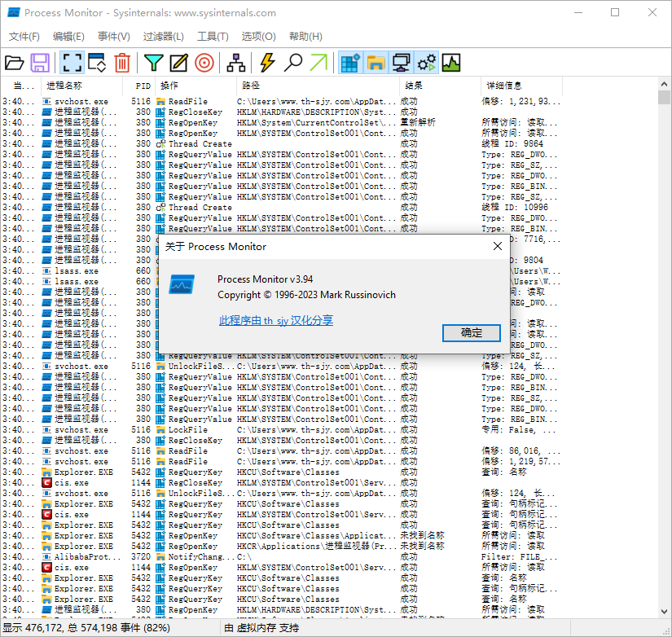Viewport: 672px width, 637px height.
Task: Close the 关于 Process Monitor dialog
Action: click(497, 246)
